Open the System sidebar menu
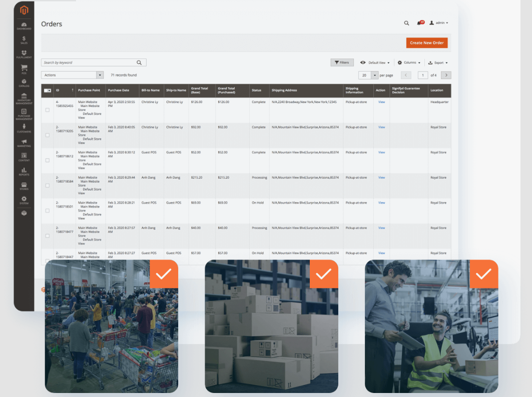 [24, 200]
